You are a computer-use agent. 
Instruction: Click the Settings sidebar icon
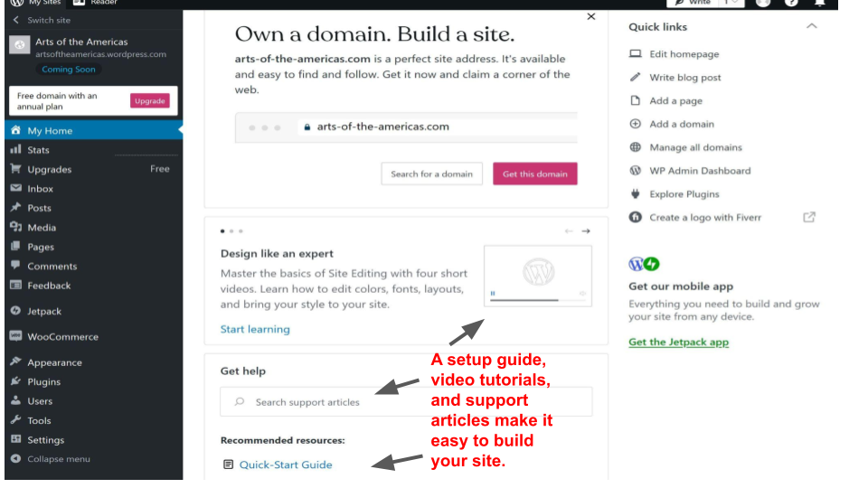15,439
